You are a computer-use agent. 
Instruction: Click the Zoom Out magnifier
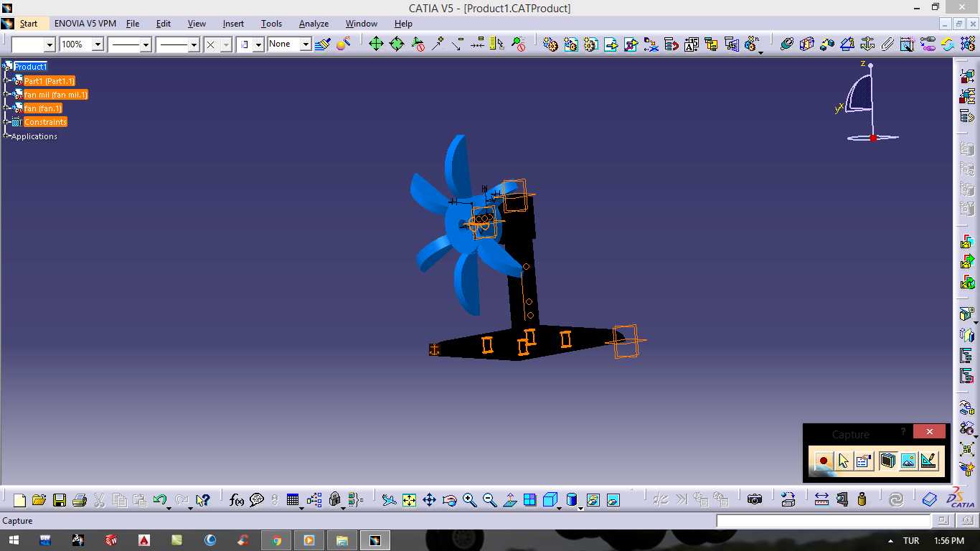coord(489,500)
